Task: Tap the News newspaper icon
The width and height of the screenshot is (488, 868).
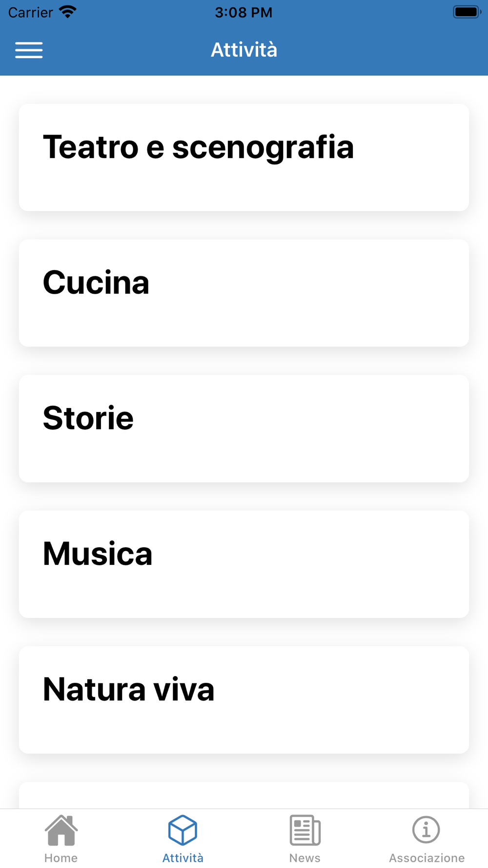Action: [305, 829]
